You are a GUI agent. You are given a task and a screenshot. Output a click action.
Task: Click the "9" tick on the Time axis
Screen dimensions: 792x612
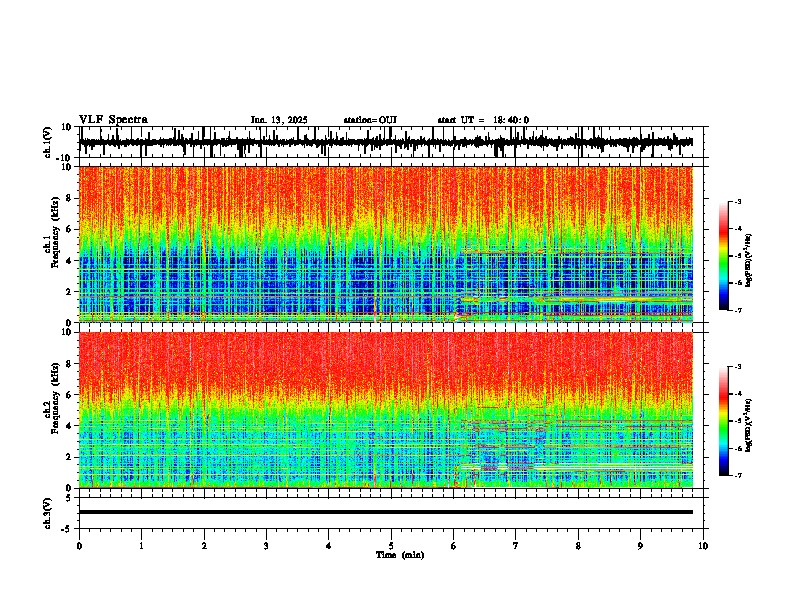coord(640,546)
